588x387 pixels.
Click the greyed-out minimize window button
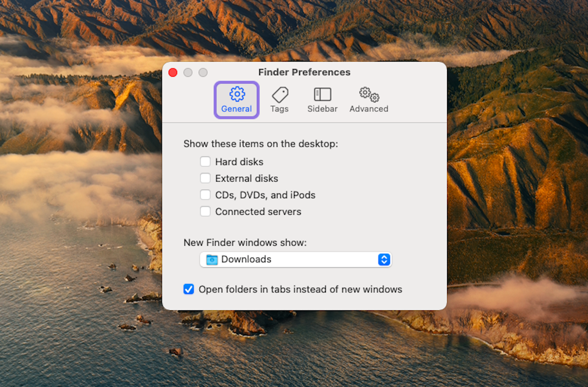(x=188, y=72)
